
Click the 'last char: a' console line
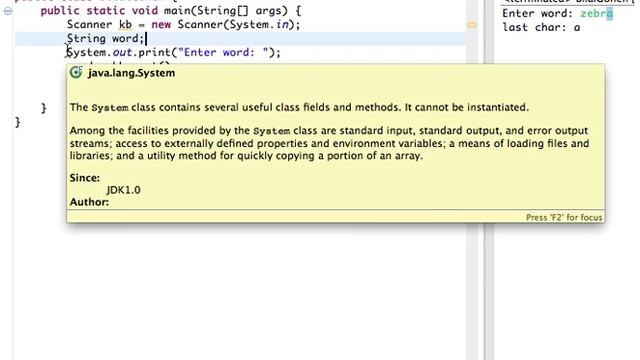541,27
